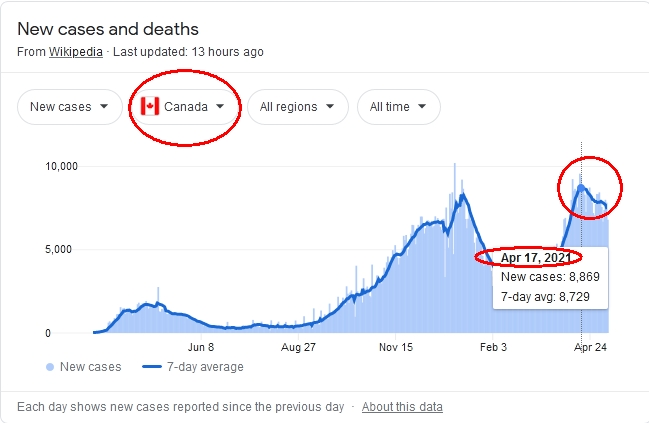Click the arrow icon beside All time
Image resolution: width=649 pixels, height=423 pixels.
(x=422, y=106)
